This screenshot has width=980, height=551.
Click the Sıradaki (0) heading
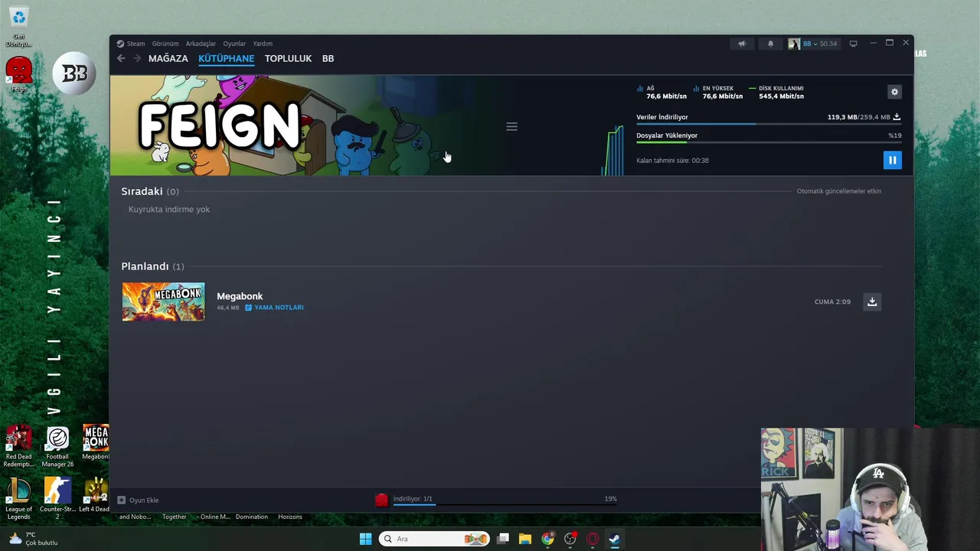[x=150, y=191]
